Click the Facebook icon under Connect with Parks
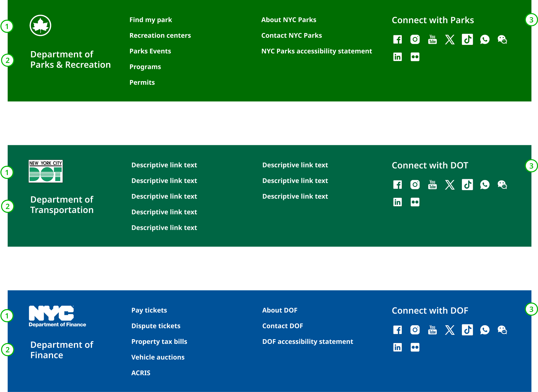 click(x=397, y=39)
